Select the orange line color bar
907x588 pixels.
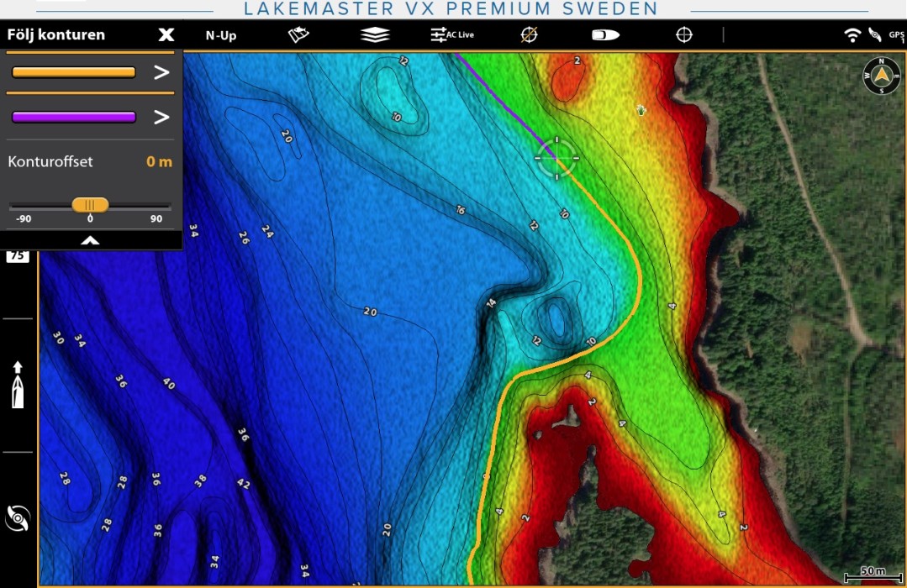(74, 72)
